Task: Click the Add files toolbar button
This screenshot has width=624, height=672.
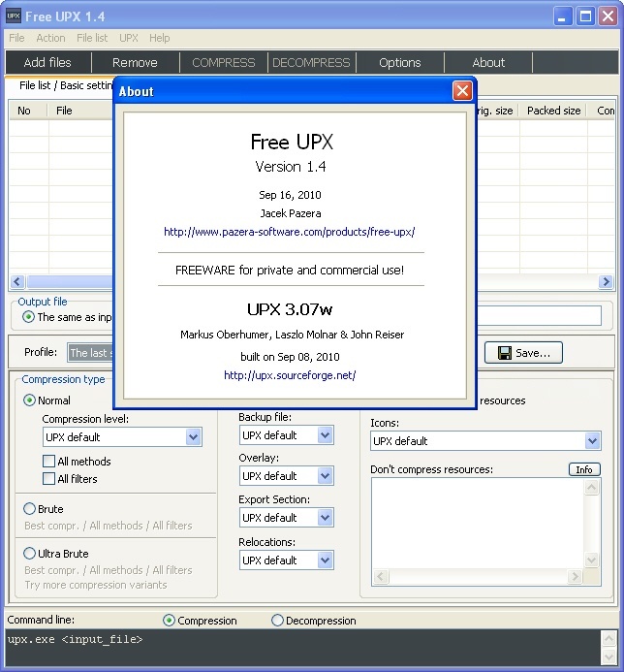Action: pos(47,63)
